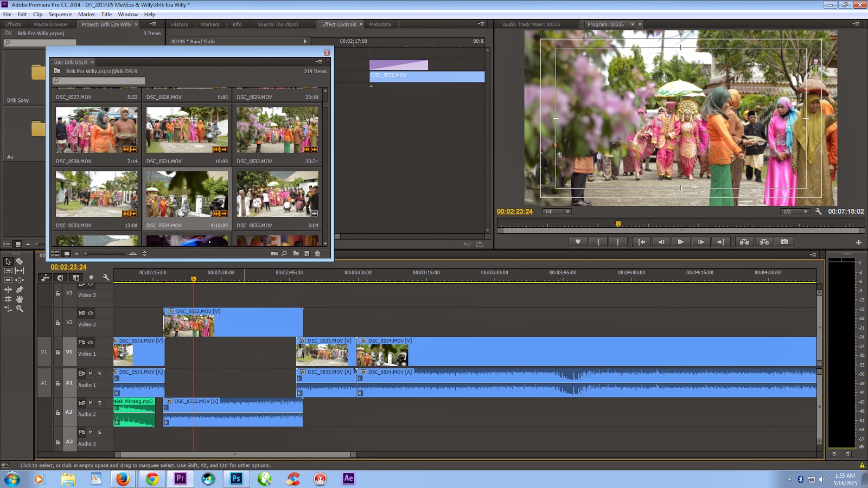The image size is (868, 488).
Task: Add a marker in the timeline header
Action: coord(91,278)
